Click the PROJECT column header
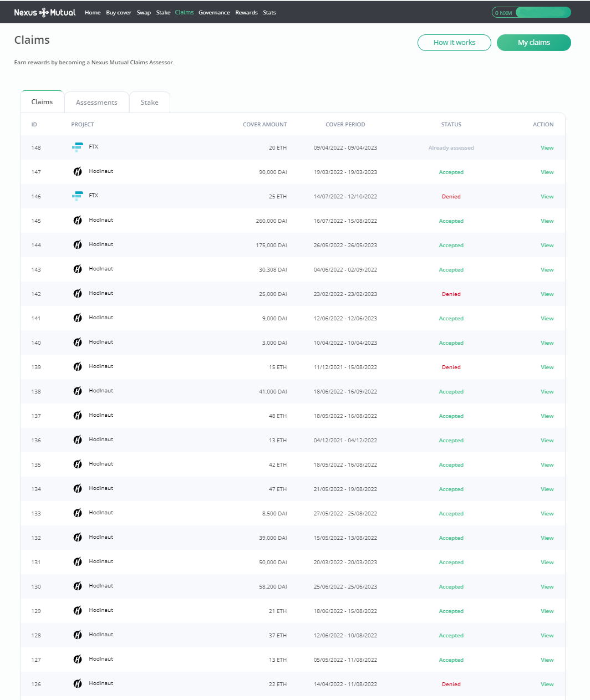The height and width of the screenshot is (700, 590). (x=83, y=125)
